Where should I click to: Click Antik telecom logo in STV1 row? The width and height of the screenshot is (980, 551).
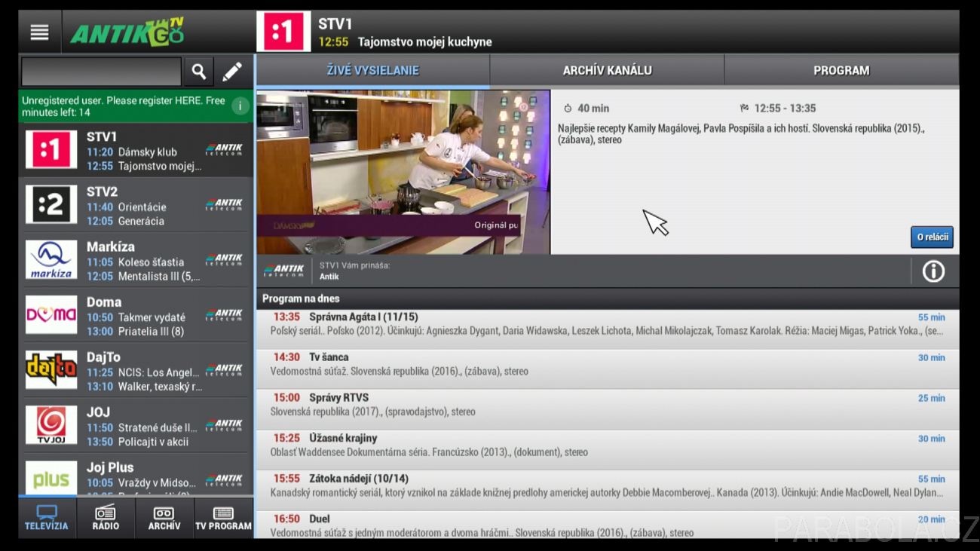[224, 149]
